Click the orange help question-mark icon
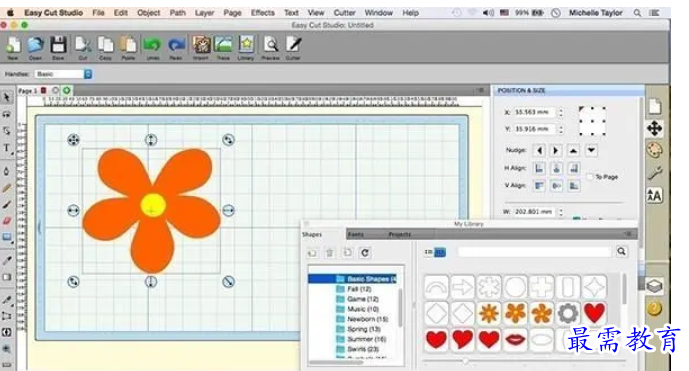689x371 pixels. point(655,309)
